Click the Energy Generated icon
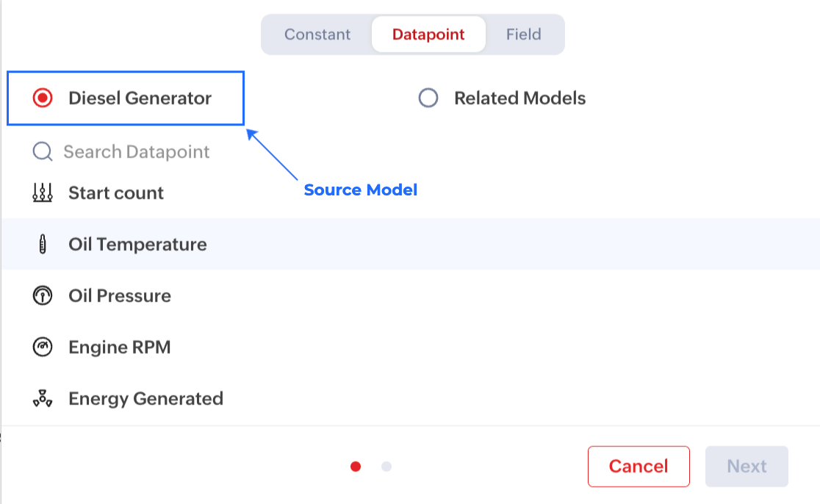Viewport: 820px width, 504px height. [x=43, y=399]
